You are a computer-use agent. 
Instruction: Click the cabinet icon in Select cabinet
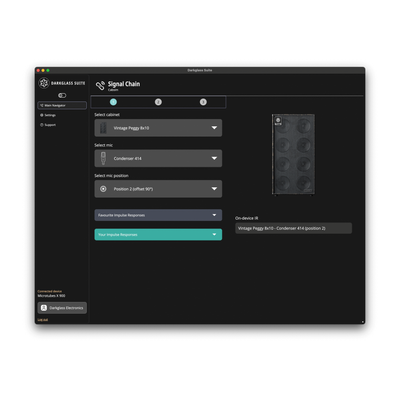[103, 128]
